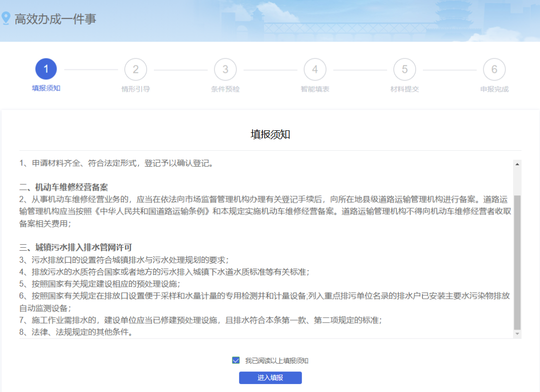
Task: Click the step 4 智能填表 circle
Action: pos(315,69)
